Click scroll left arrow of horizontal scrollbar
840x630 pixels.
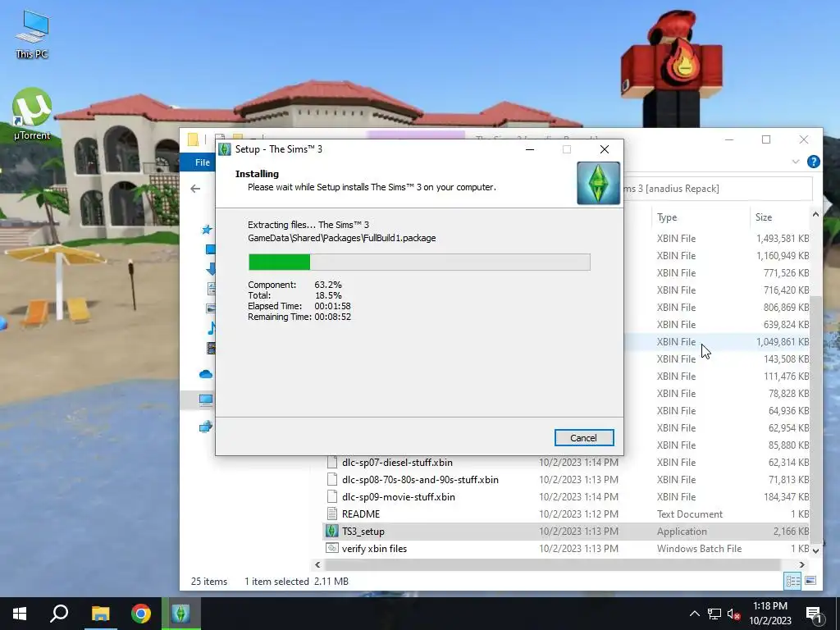[x=317, y=564]
